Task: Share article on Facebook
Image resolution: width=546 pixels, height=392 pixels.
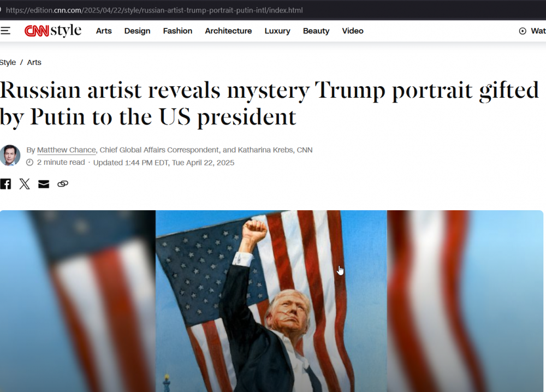Action: point(5,184)
